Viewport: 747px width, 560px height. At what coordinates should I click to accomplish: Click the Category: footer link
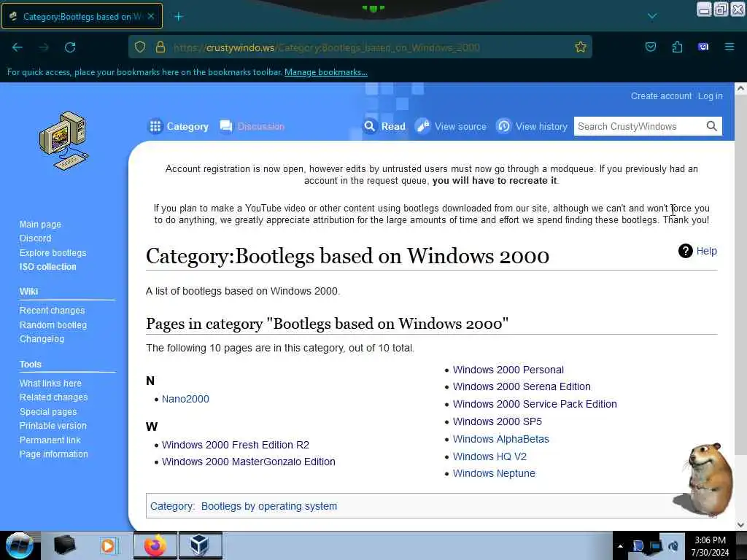[172, 506]
